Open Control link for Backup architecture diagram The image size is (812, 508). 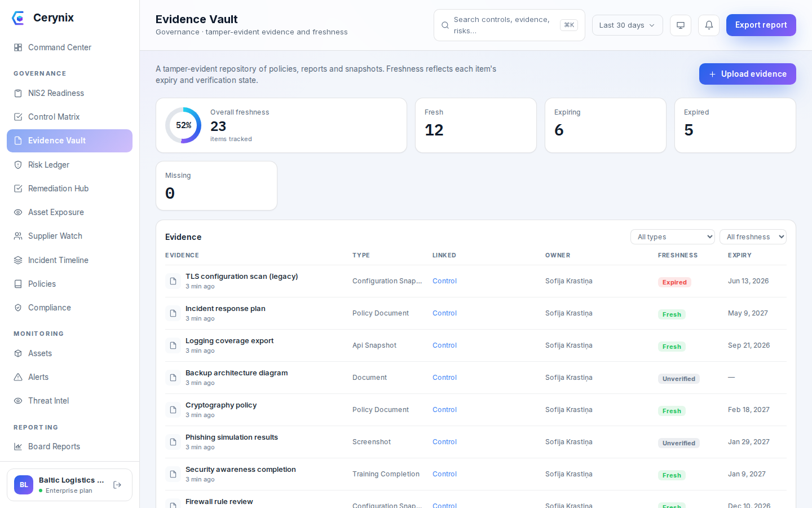click(444, 378)
